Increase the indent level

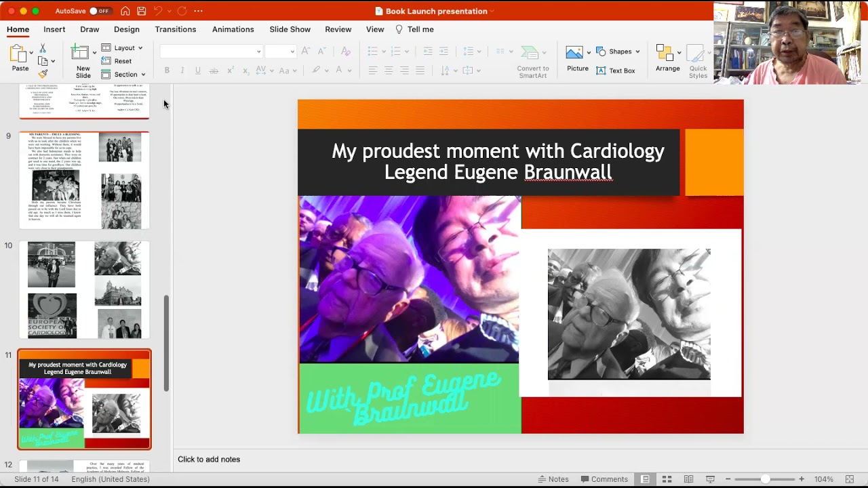(443, 52)
